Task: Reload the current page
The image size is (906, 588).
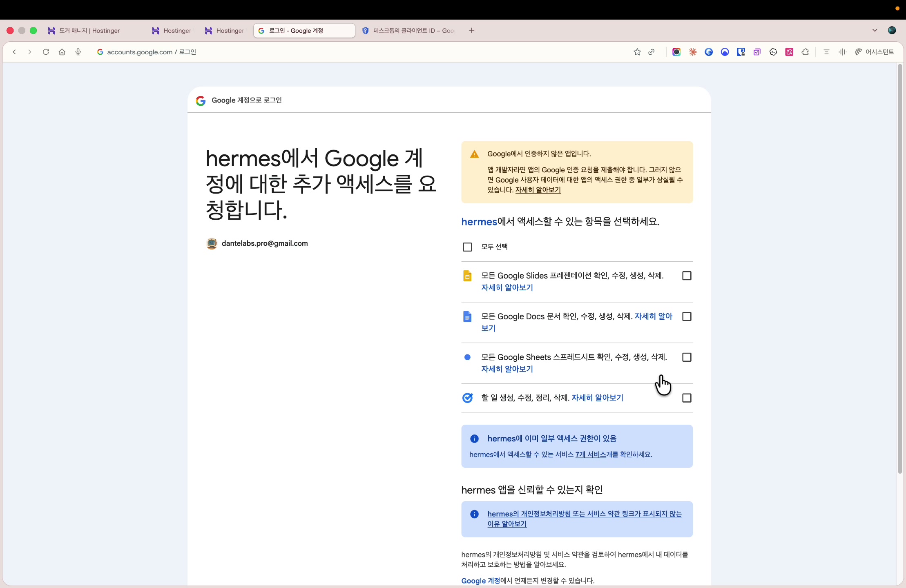Action: click(46, 52)
